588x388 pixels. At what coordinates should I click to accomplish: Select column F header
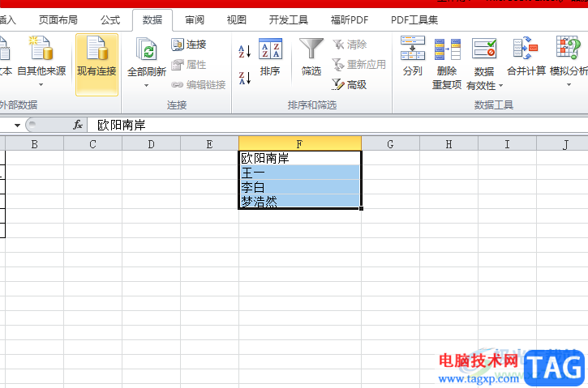(300, 144)
